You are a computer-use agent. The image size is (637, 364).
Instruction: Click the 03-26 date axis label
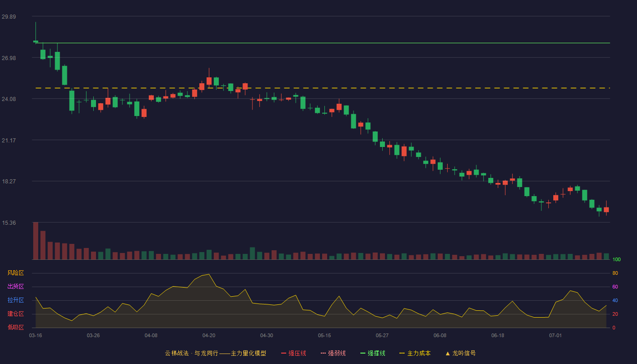[x=93, y=335]
